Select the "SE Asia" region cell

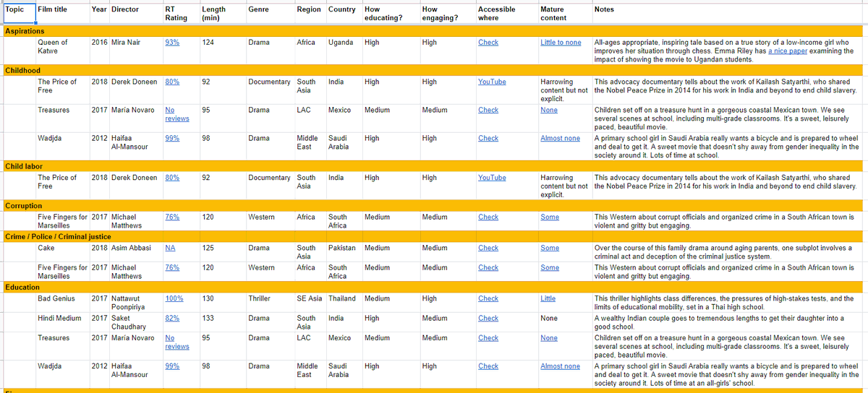tap(310, 303)
